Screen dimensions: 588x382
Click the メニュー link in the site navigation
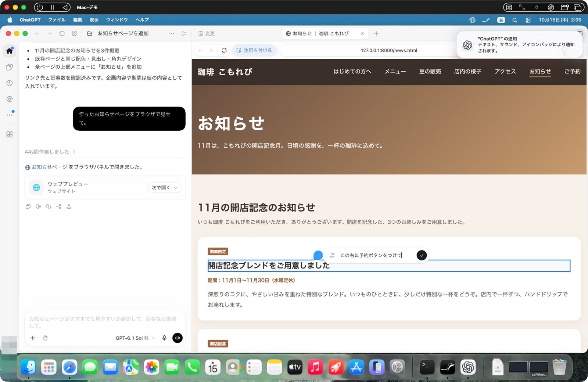pos(395,71)
